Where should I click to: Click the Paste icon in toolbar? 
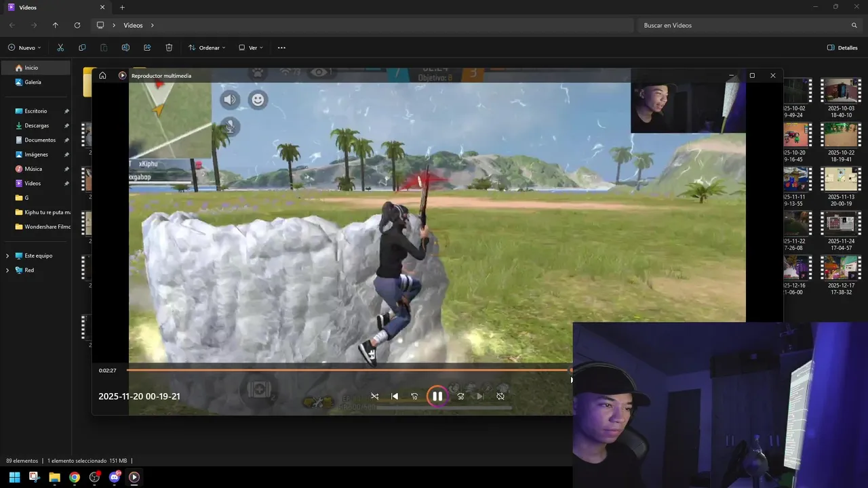[104, 47]
